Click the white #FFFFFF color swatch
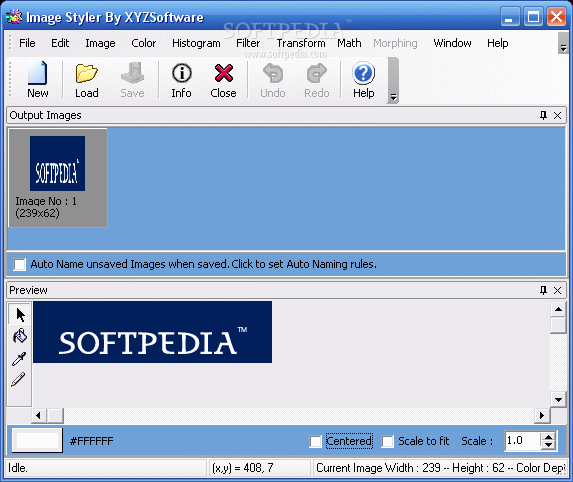The image size is (573, 482). (x=37, y=440)
